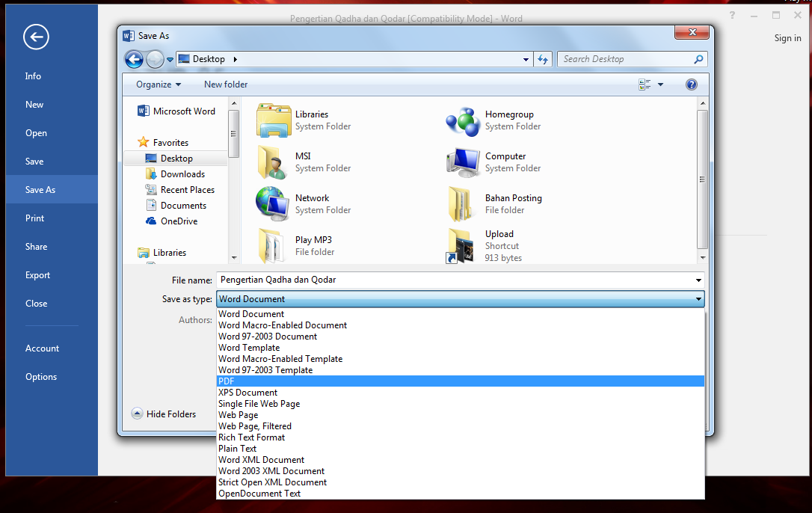Image resolution: width=812 pixels, height=513 pixels.
Task: Click the magnifier icon in Search Desktop
Action: (x=698, y=59)
